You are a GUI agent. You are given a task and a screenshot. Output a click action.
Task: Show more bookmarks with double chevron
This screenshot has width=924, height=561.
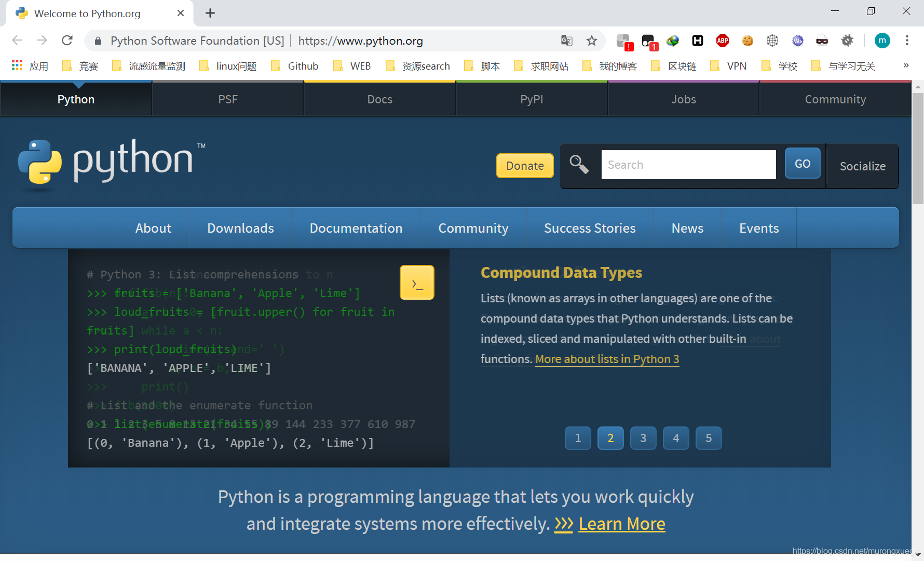pos(906,65)
